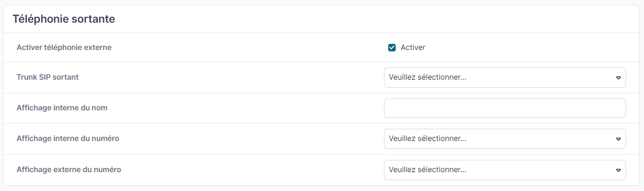Click the Affichage interne du numéro label
This screenshot has width=644, height=191.
68,139
